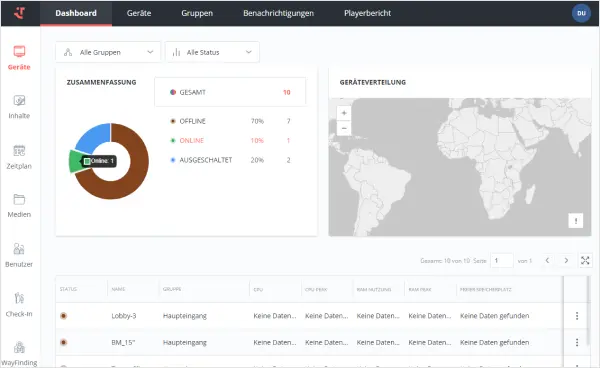600x368 pixels.
Task: Go to next table page
Action: coord(566,261)
